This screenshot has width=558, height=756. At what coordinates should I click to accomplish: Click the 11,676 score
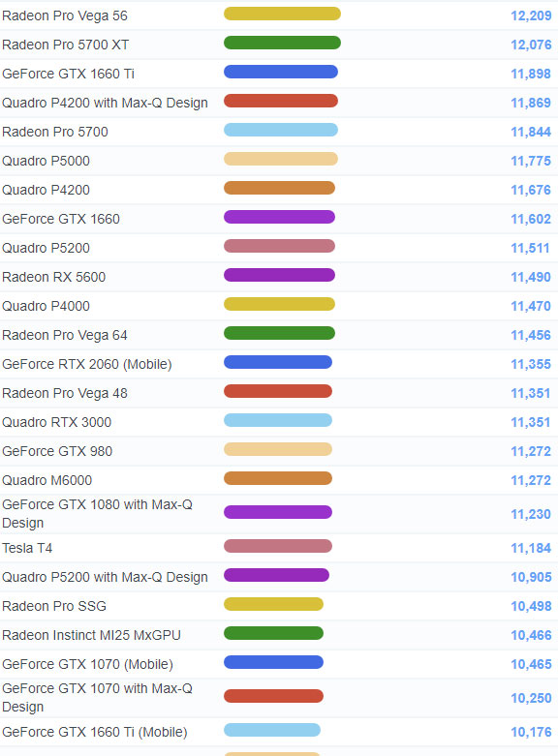[531, 190]
